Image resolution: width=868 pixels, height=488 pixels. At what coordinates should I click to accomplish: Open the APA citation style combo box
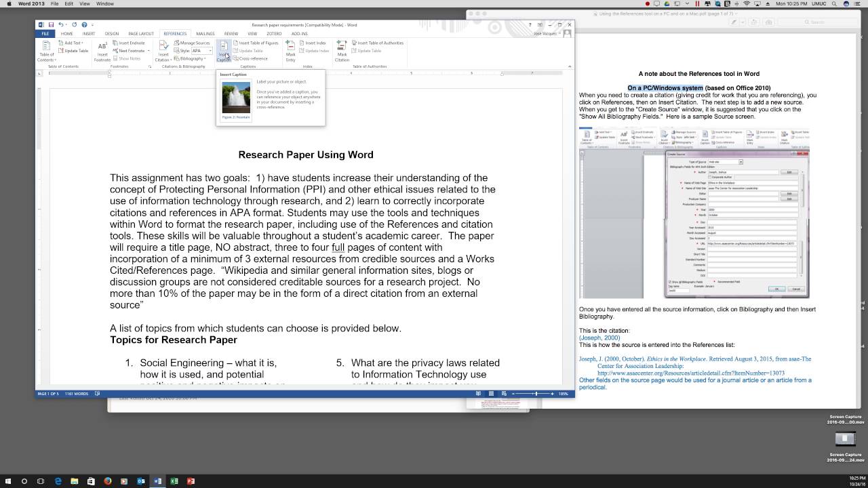tap(202, 51)
